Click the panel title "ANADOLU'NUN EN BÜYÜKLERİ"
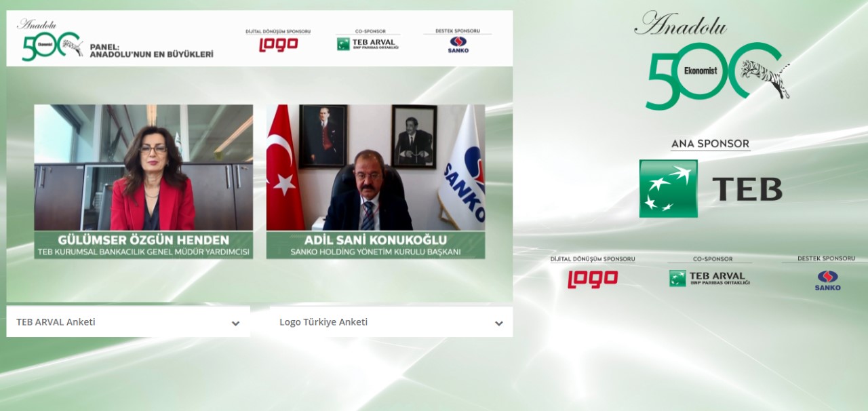868x411 pixels. [152, 54]
